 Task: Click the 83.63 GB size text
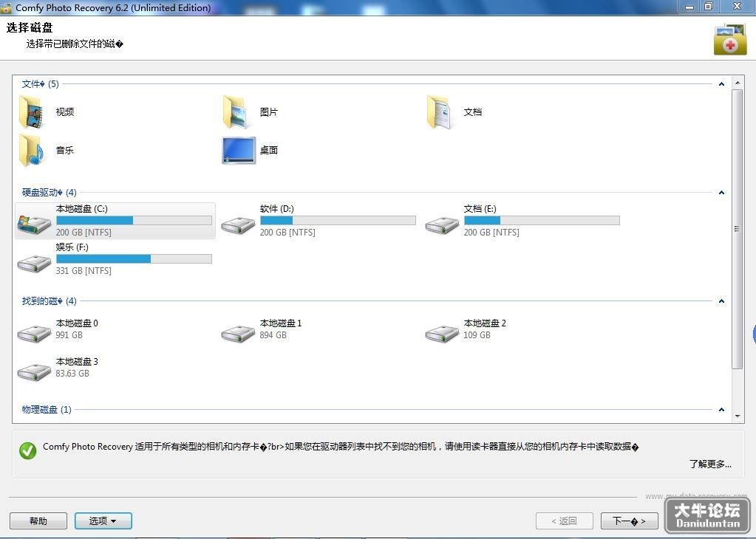click(72, 374)
